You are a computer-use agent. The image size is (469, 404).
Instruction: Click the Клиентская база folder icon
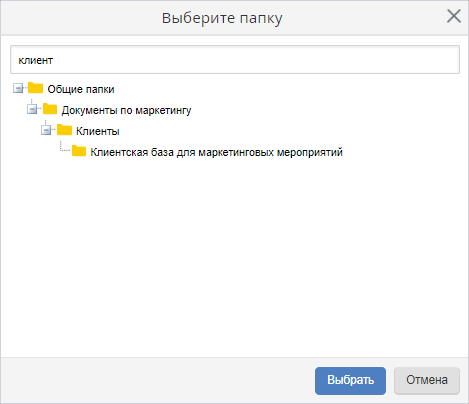(x=79, y=151)
